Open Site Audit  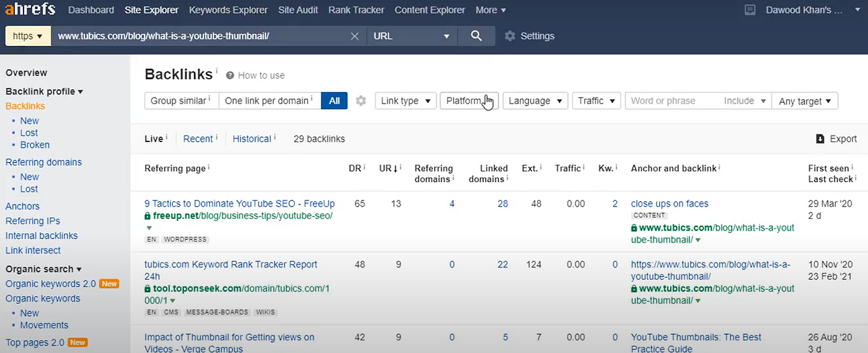click(298, 10)
